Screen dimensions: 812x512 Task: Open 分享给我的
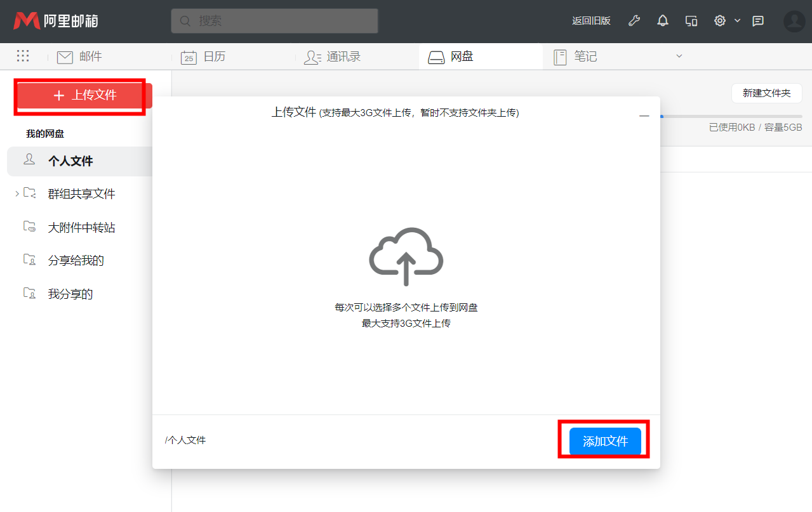76,260
